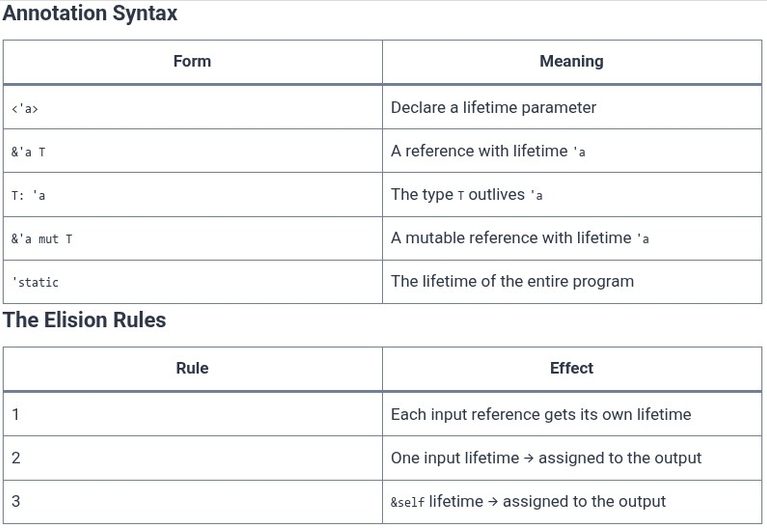Click 'Each input reference gets its own lifetime'
The image size is (767, 528).
click(x=541, y=414)
